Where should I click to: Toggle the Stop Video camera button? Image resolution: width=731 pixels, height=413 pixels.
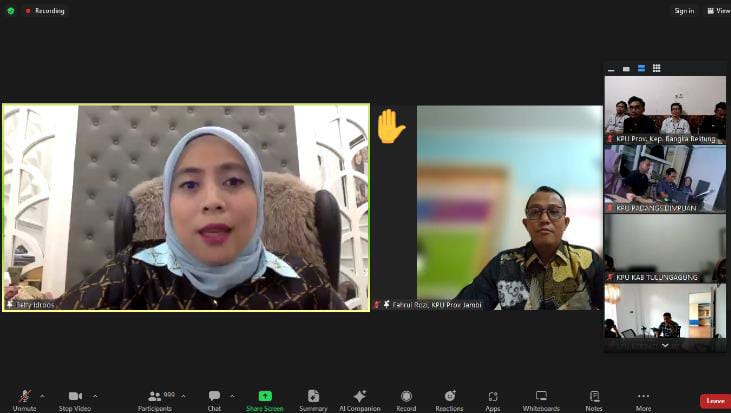[74, 398]
